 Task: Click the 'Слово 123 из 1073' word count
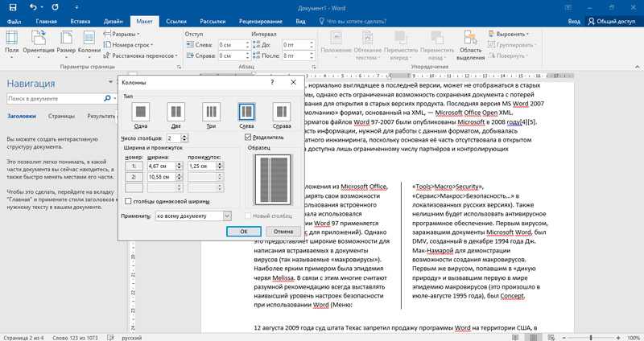(x=75, y=338)
